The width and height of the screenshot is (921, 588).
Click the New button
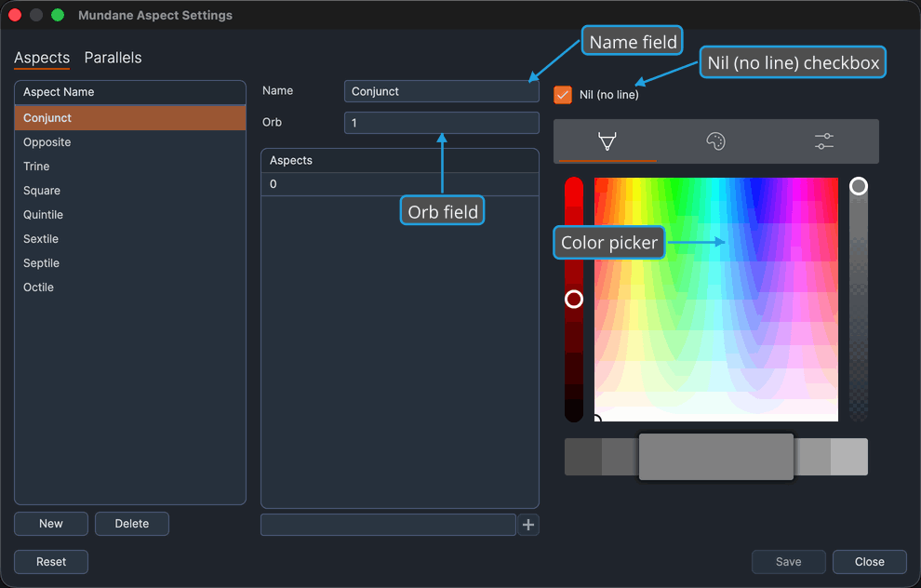[x=51, y=524]
